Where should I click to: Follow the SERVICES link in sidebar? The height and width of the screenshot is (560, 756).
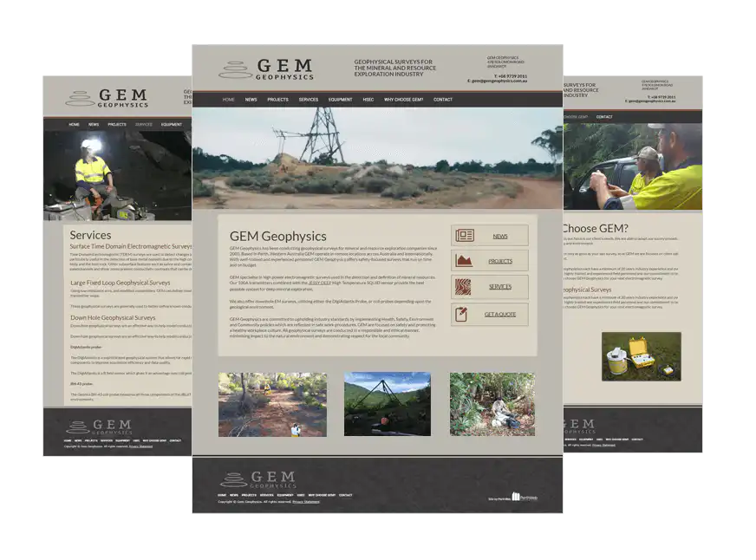click(x=500, y=287)
